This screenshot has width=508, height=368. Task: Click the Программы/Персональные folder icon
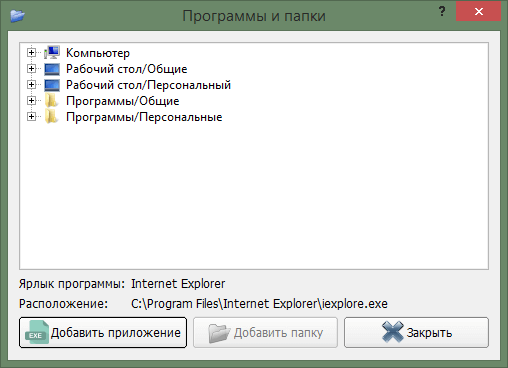coord(51,116)
